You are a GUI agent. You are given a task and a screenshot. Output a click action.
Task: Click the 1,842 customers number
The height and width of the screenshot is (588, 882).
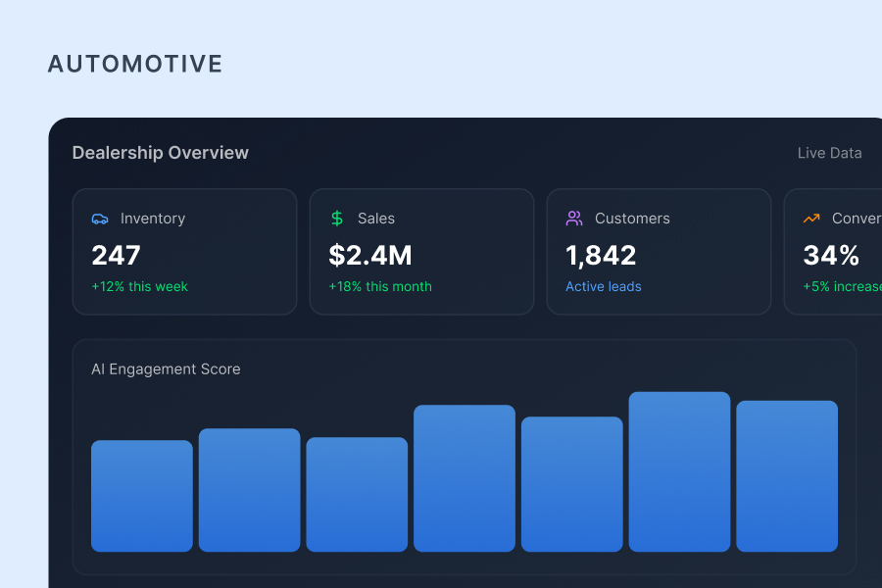pyautogui.click(x=601, y=255)
